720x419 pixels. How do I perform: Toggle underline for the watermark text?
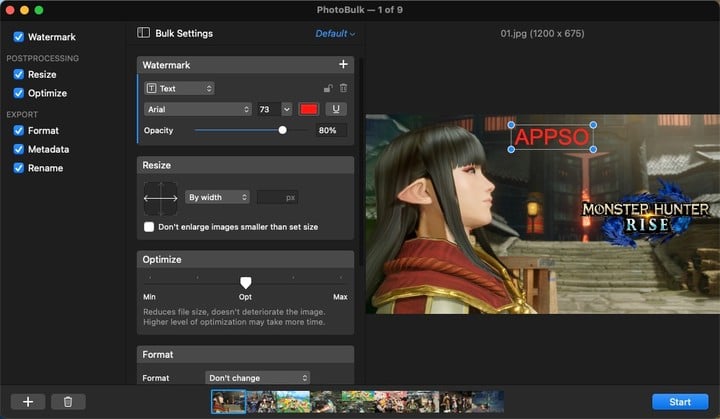coord(336,109)
